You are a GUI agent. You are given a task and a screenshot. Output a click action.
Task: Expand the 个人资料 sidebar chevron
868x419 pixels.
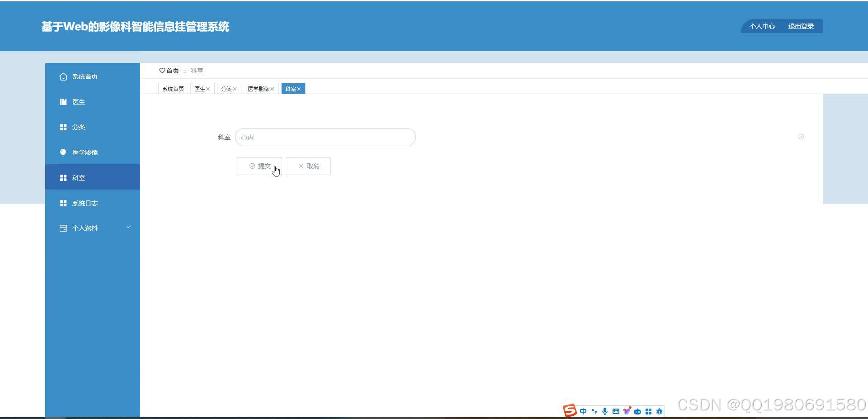pyautogui.click(x=128, y=227)
